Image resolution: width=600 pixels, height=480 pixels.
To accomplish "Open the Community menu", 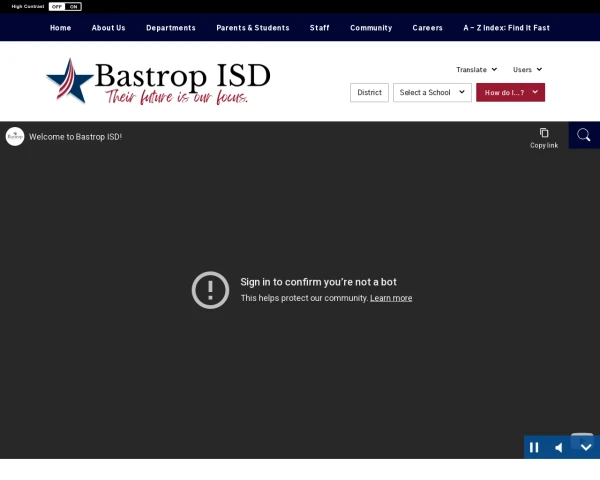I will 371,28.
